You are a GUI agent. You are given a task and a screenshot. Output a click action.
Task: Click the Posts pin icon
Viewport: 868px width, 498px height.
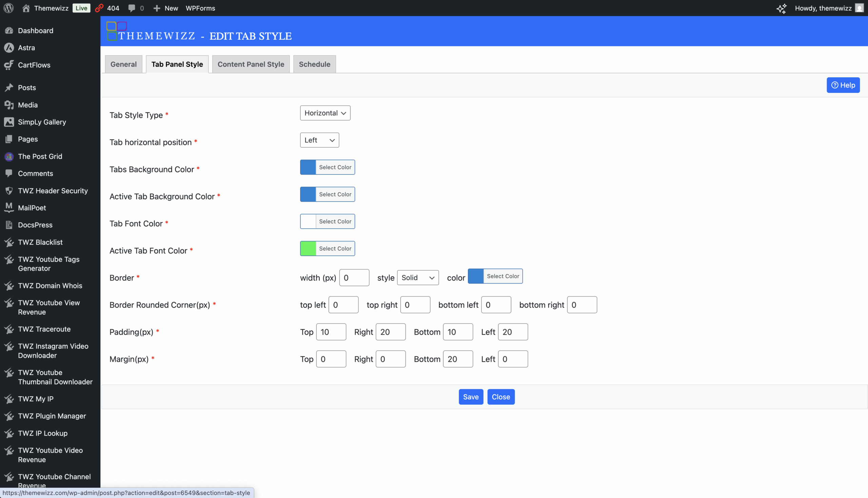[x=9, y=87]
